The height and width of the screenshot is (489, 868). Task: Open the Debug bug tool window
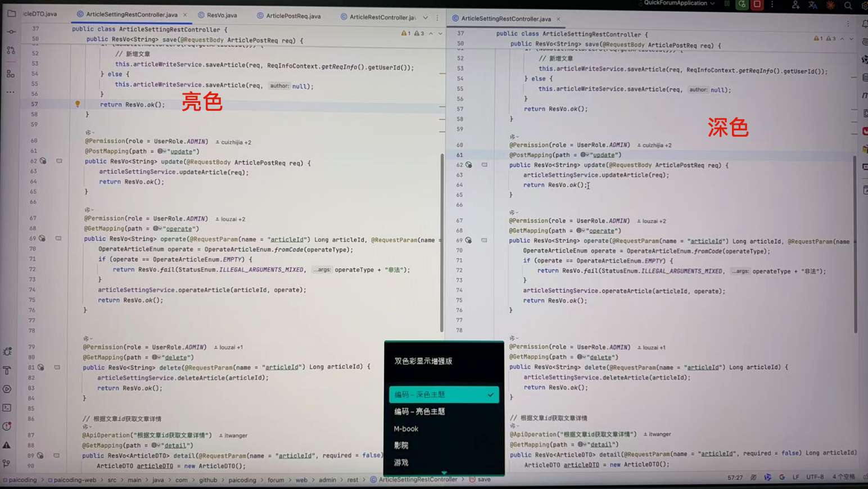pyautogui.click(x=7, y=352)
